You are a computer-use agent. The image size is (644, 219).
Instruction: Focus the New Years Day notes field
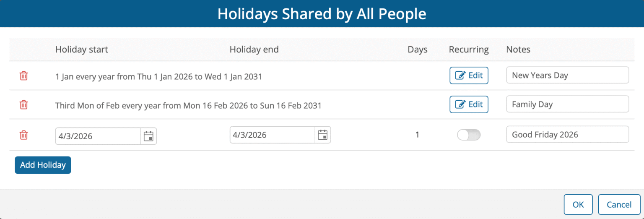coord(567,76)
